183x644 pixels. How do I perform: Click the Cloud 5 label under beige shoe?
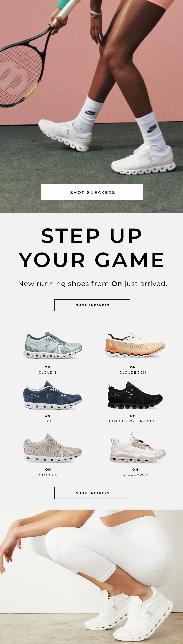click(x=48, y=474)
